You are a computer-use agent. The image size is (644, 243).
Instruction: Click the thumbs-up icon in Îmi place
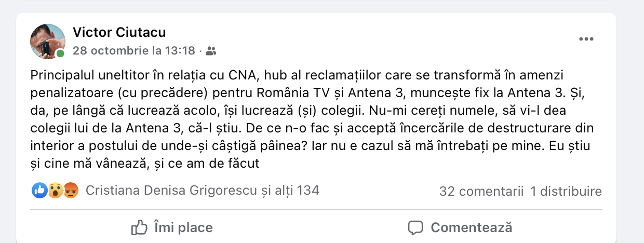pos(139,227)
